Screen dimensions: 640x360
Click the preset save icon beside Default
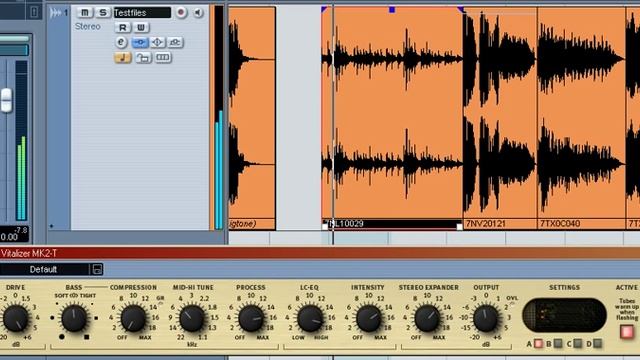click(97, 269)
